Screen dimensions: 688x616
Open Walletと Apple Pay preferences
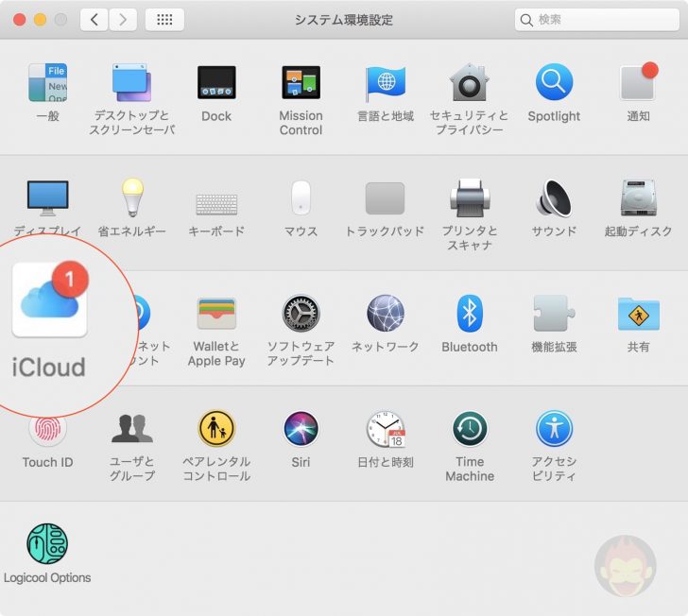click(216, 314)
